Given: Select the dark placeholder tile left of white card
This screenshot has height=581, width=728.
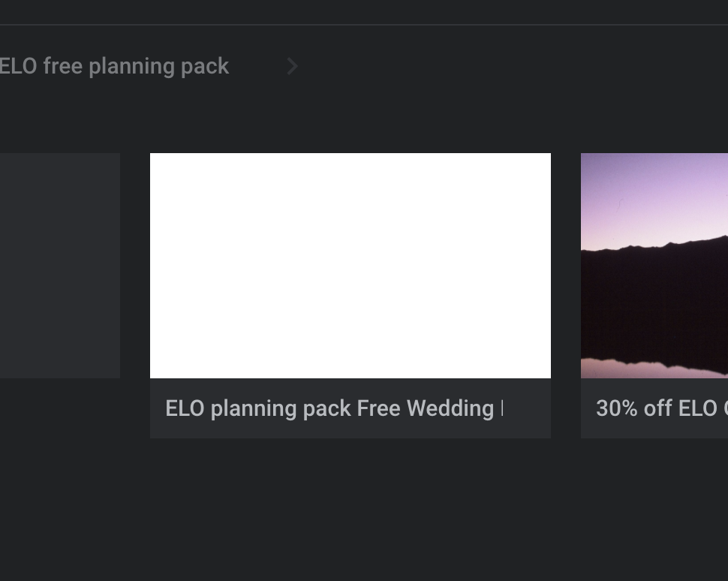Looking at the screenshot, I should click(59, 265).
